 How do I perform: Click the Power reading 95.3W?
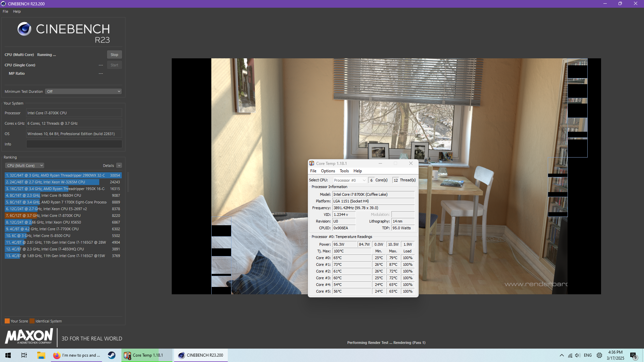[344, 244]
